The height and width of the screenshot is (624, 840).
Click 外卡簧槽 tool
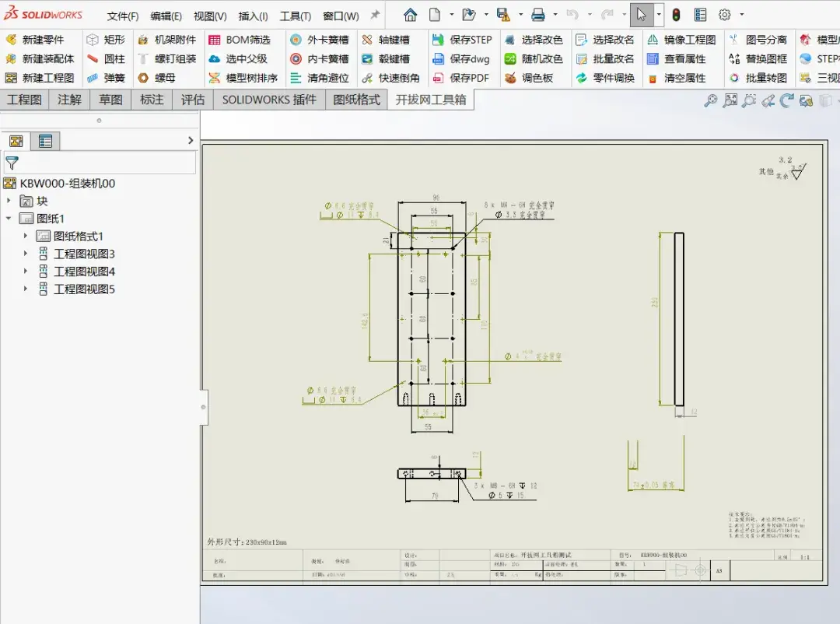[320, 40]
